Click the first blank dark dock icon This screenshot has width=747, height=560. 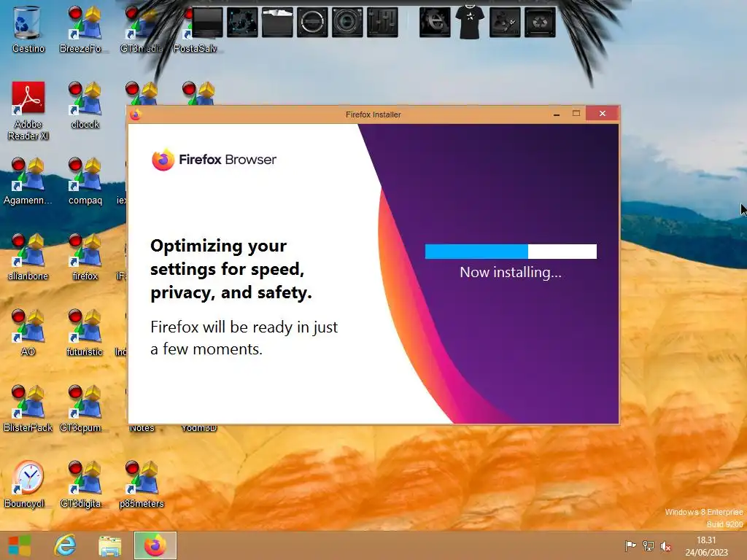click(207, 22)
